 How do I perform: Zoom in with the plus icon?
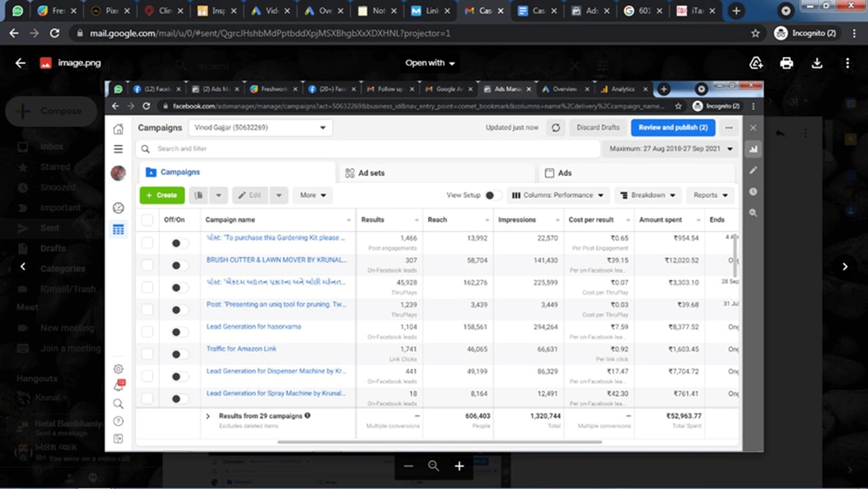click(x=459, y=466)
